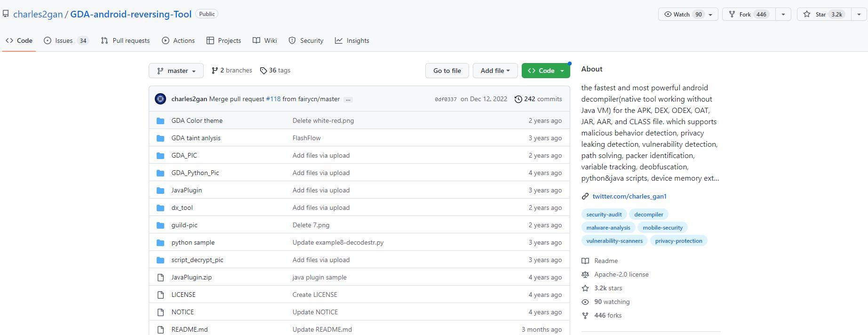Viewport: 868px width, 335px height.
Task: Switch to the Code tab
Action: [19, 40]
